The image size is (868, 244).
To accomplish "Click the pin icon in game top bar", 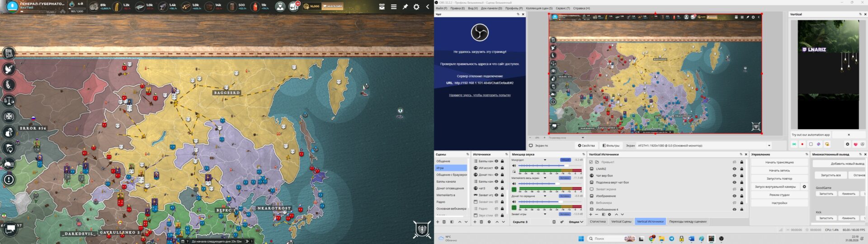I will point(405,6).
